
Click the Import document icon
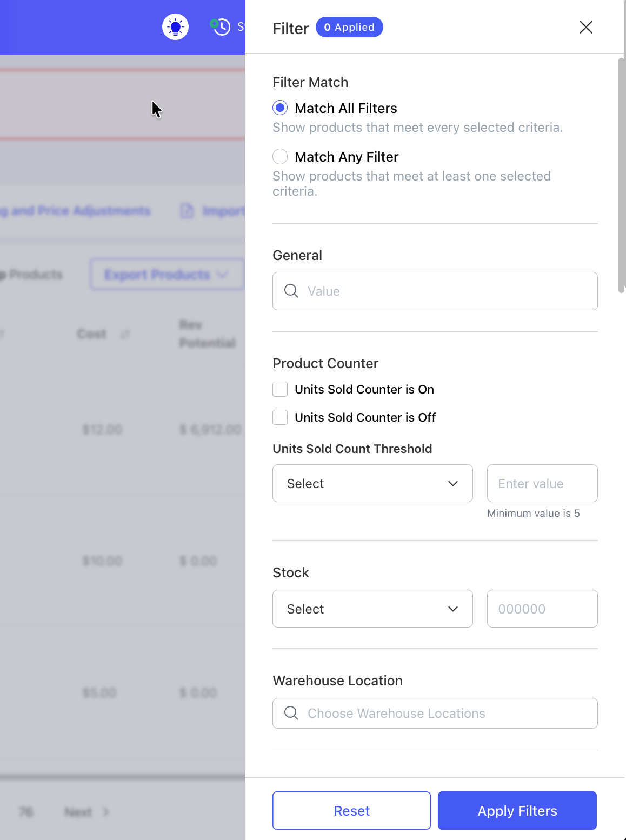pos(187,211)
